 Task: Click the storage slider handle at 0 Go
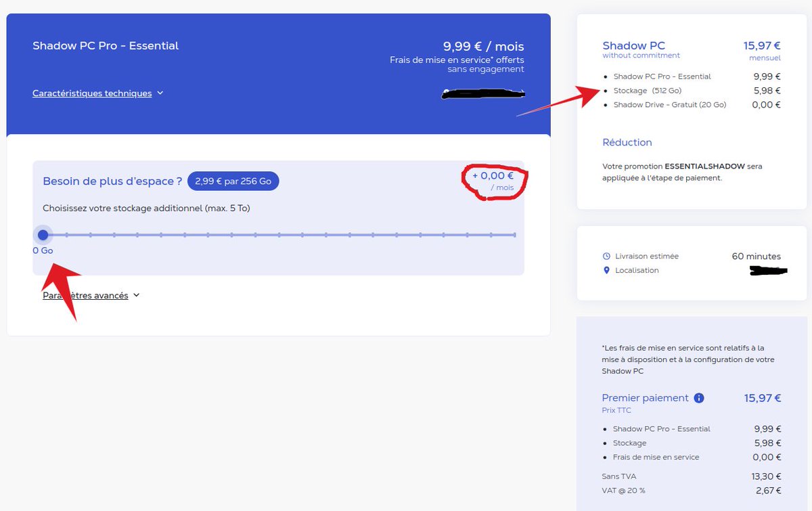43,235
